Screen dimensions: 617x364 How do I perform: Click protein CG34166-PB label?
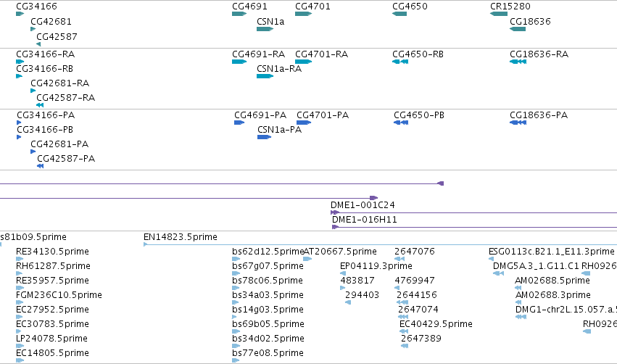click(45, 130)
